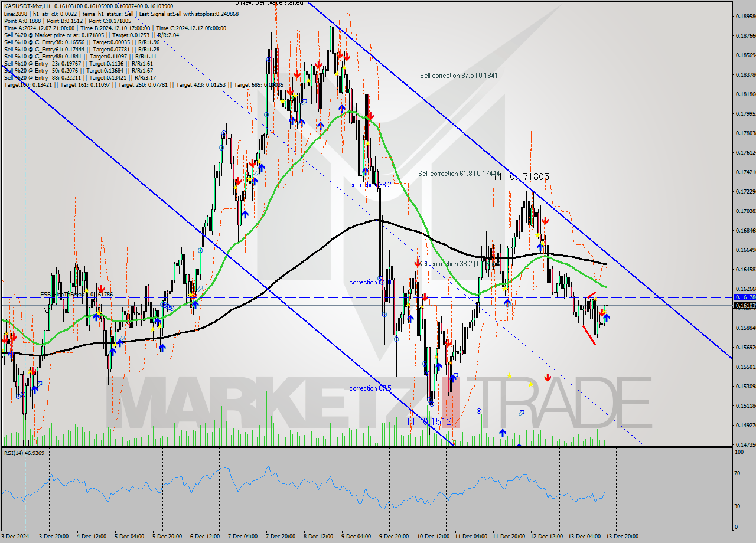Click the 'Point A:0.1888' info text
Image resolution: width=756 pixels, height=543 pixels.
(x=22, y=21)
